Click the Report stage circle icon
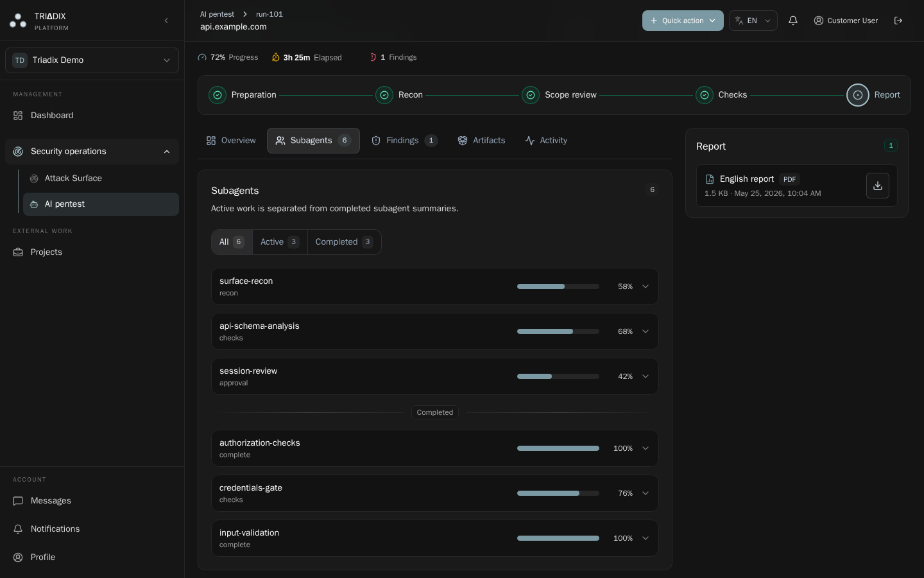The width and height of the screenshot is (924, 578). pos(858,95)
